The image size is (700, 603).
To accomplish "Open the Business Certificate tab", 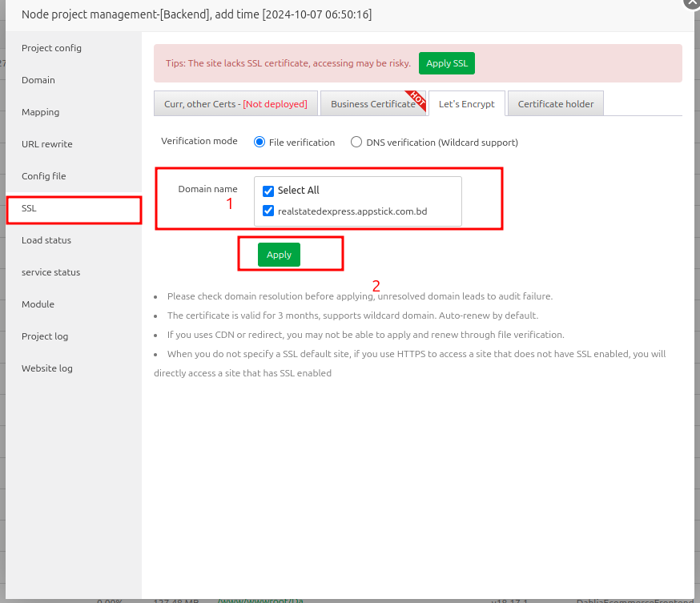I will pos(372,104).
